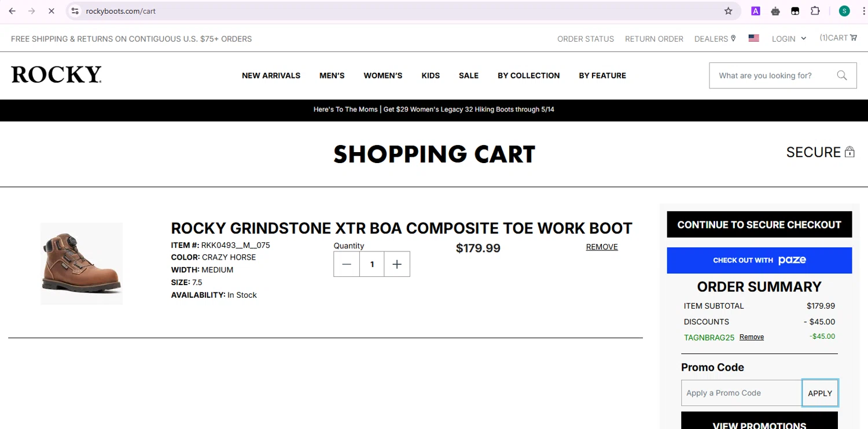Open the Sale menu item
This screenshot has width=868, height=429.
pos(468,76)
